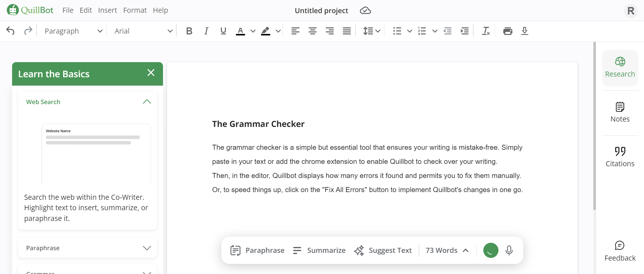Align text left
Image resolution: width=644 pixels, height=274 pixels.
pyautogui.click(x=296, y=31)
